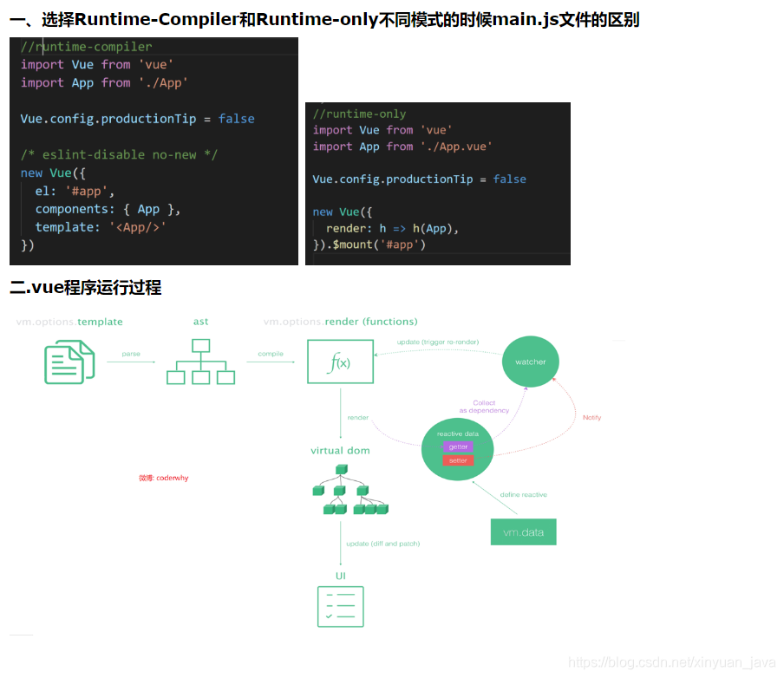Screen dimensions: 784x678
Task: Click the parse arrow label
Action: [x=131, y=353]
